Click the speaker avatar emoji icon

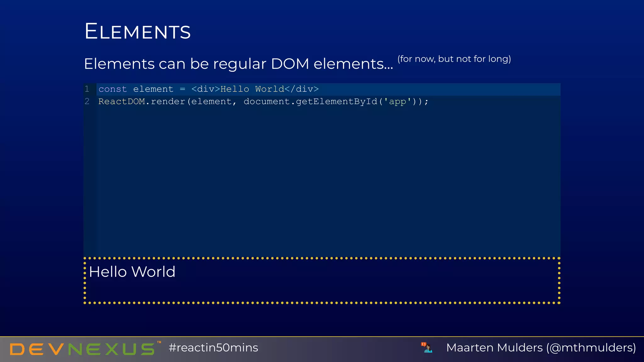pyautogui.click(x=427, y=348)
